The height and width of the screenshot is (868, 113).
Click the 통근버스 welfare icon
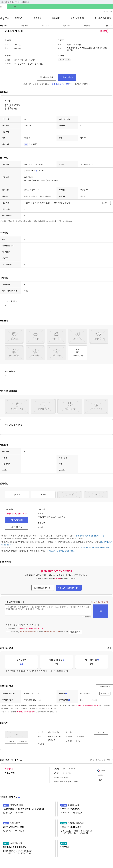14,336
